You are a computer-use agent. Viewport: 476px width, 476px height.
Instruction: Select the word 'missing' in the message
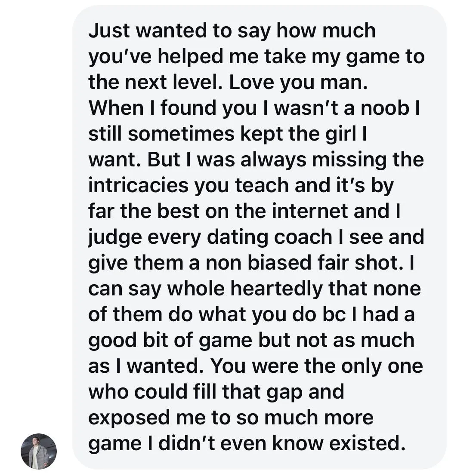point(349,160)
